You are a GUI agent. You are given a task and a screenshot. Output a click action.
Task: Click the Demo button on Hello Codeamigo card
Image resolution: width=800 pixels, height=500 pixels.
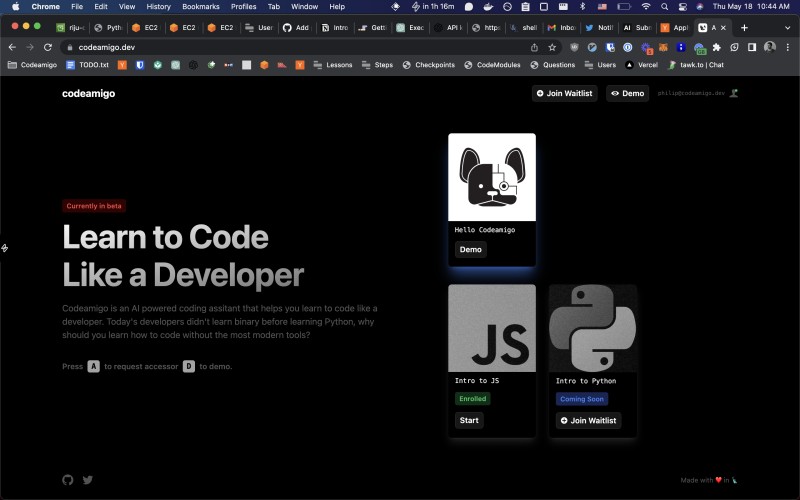pyautogui.click(x=470, y=249)
